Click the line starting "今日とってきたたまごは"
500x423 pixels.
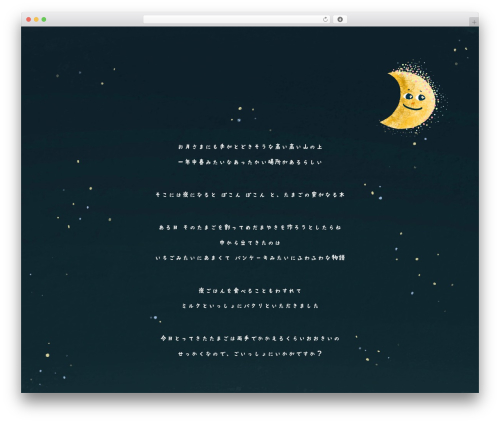[250, 338]
